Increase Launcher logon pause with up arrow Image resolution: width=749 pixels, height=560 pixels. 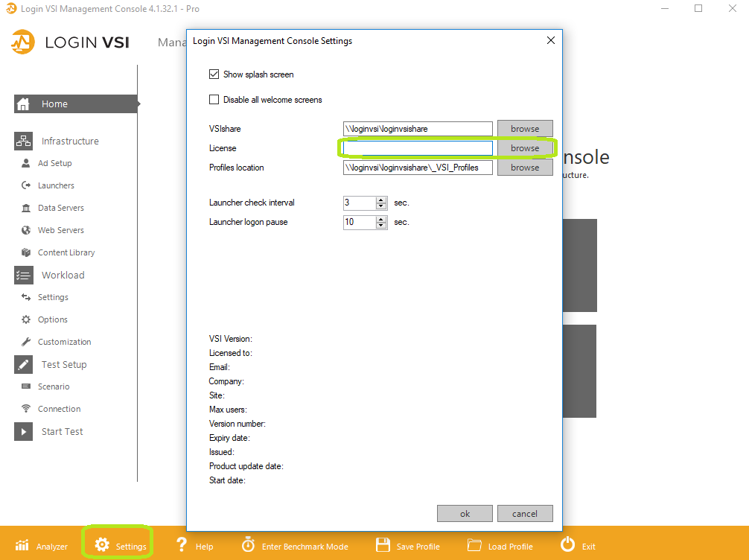click(380, 219)
